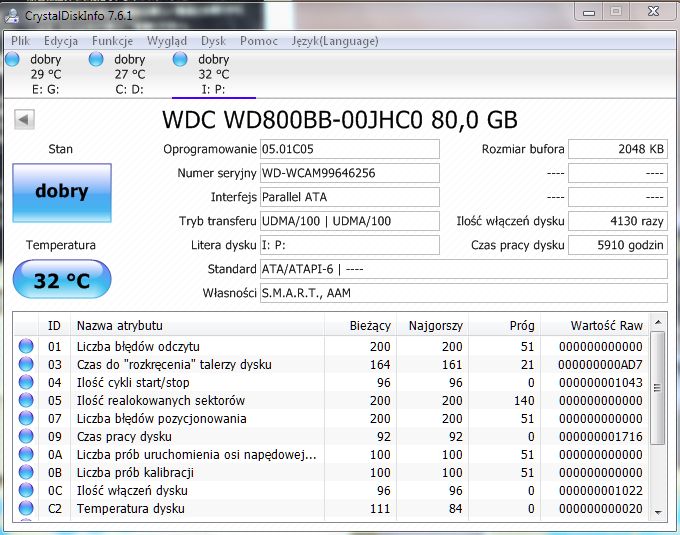Screen dimensions: 680x535
Task: Click the status icon for attribute 01
Action: tap(26, 346)
